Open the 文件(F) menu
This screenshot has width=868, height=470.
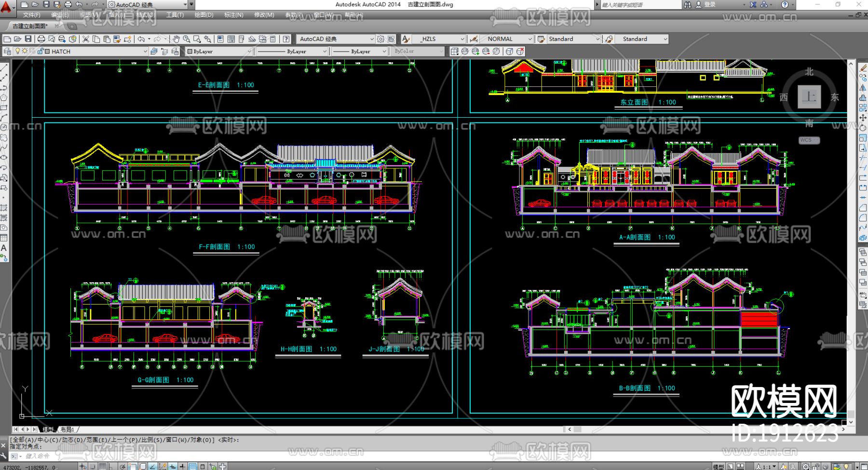(32, 15)
